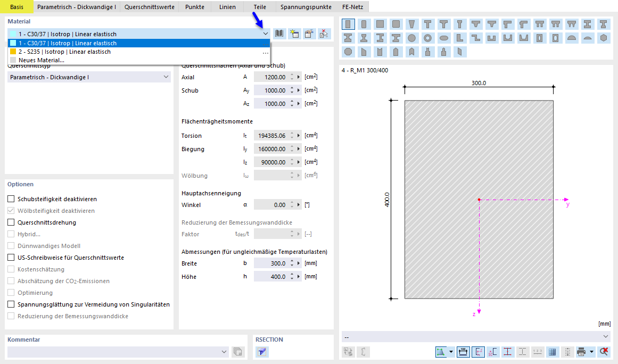Open the Linien tab
This screenshot has height=364, width=618.
coord(227,7)
